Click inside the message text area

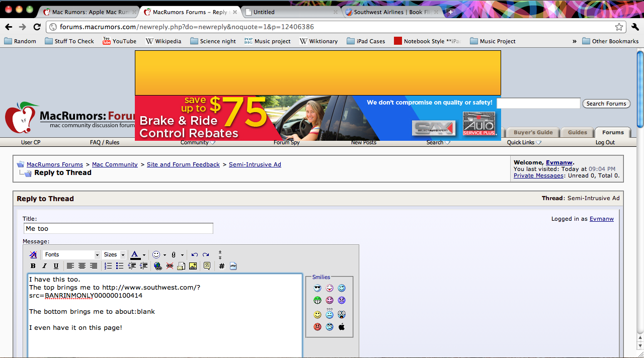pos(165,316)
